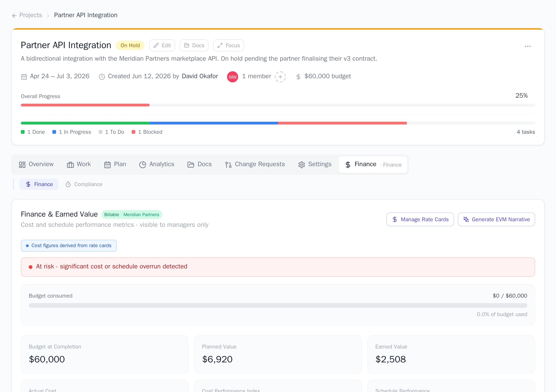The height and width of the screenshot is (392, 556).
Task: Click the Billable · Meridian Partners badge
Action: 132,215
